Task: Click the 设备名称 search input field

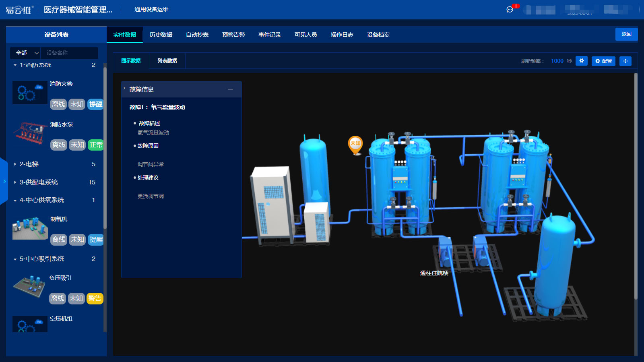Action: pos(69,53)
